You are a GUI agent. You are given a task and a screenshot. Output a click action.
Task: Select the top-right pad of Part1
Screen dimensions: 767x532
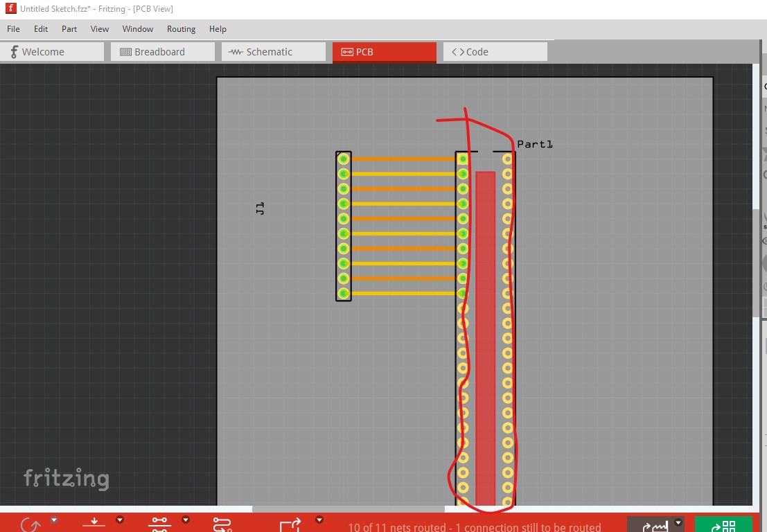click(x=507, y=159)
